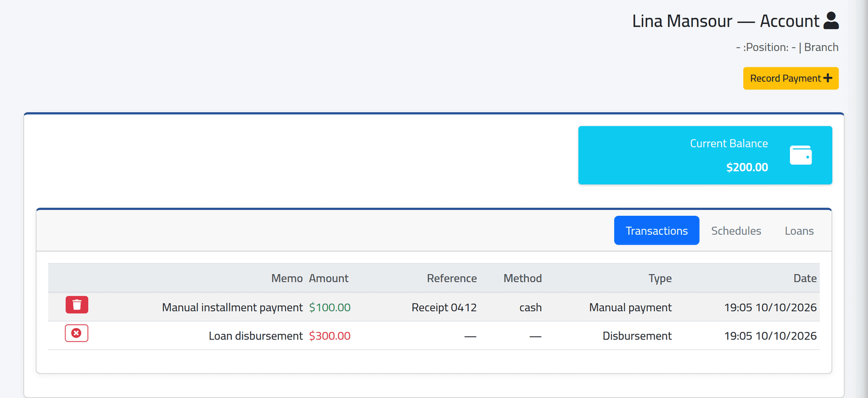Click the Manual payment type cell
Viewport: 868px width, 398px height.
coord(630,307)
